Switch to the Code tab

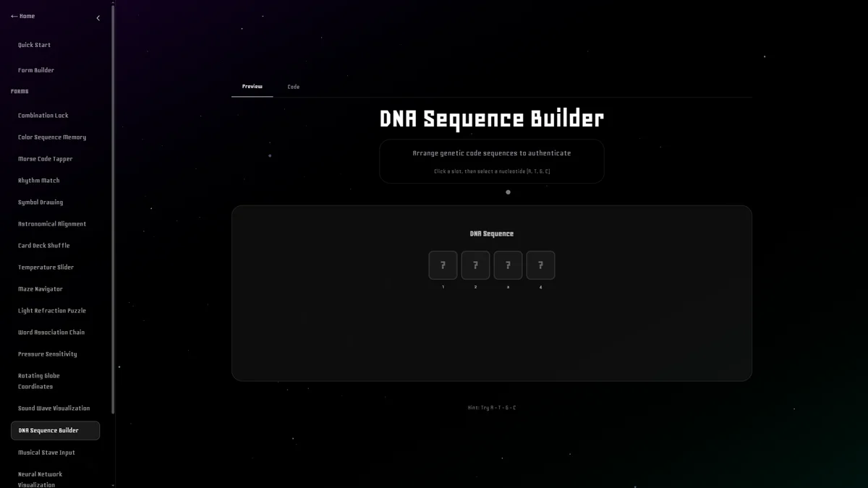pyautogui.click(x=293, y=86)
